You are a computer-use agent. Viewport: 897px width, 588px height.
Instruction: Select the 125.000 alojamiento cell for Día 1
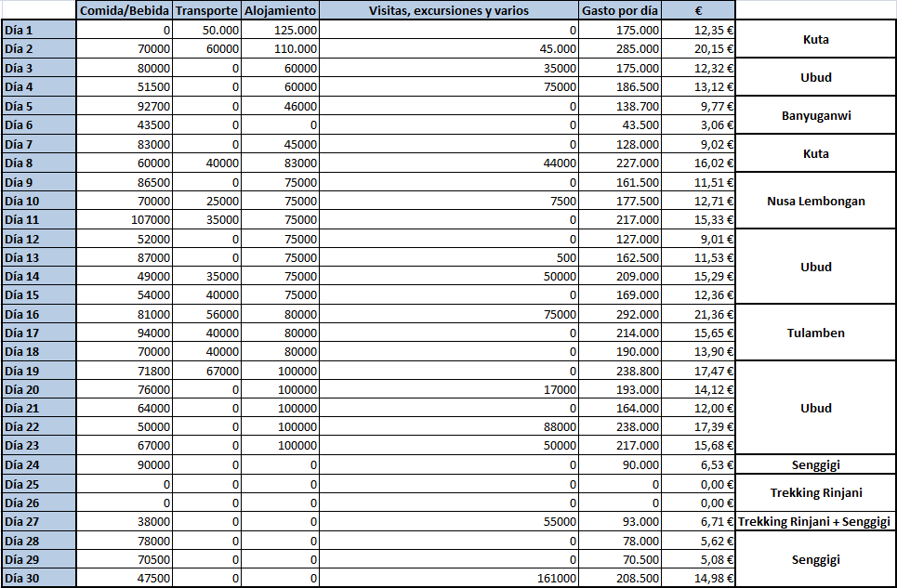click(281, 30)
